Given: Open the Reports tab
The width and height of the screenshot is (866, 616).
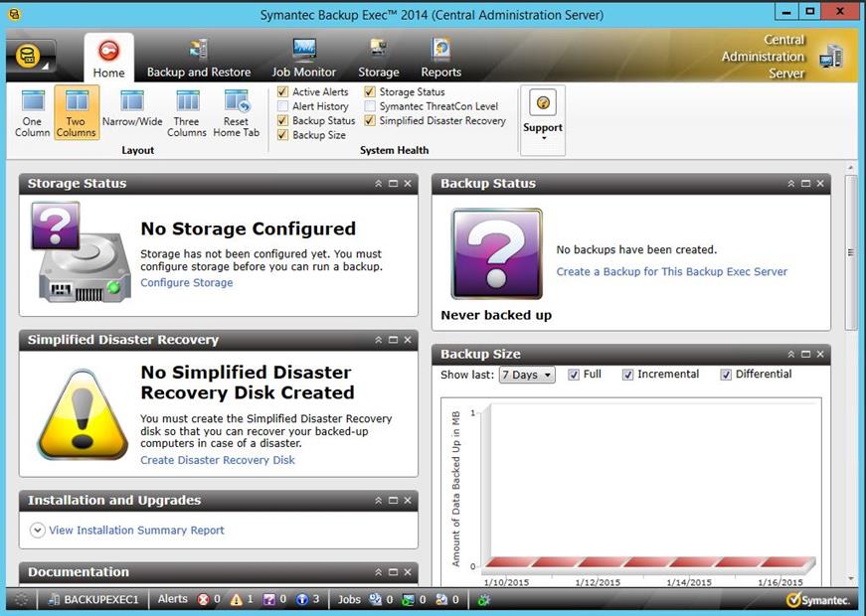Looking at the screenshot, I should click(x=440, y=58).
